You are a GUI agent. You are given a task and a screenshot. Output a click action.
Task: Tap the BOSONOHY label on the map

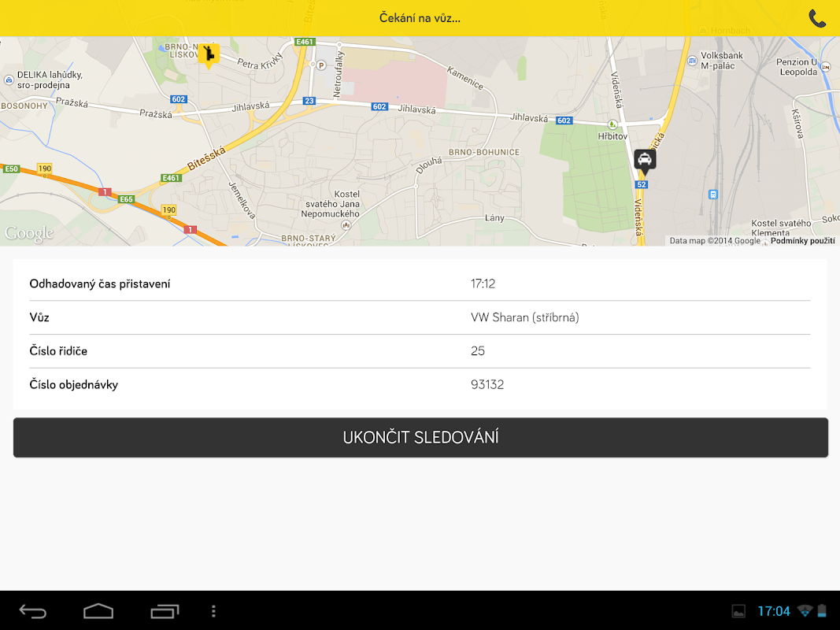coord(24,106)
